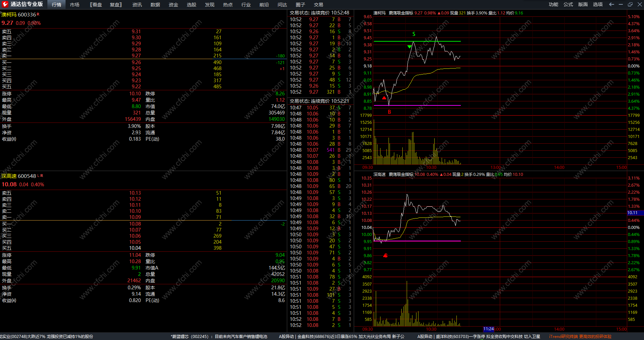Click the 买五 price 10.04 for 深高速
Image resolution: width=644 pixels, height=340 pixels.
[x=135, y=248]
